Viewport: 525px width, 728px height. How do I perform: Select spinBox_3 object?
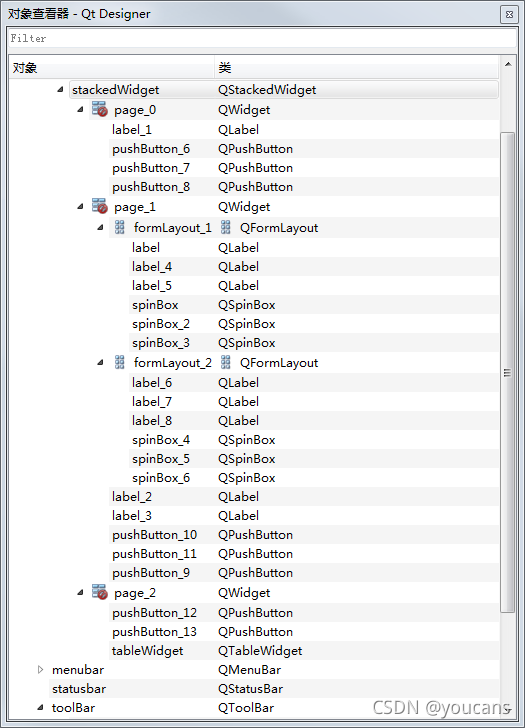click(161, 343)
